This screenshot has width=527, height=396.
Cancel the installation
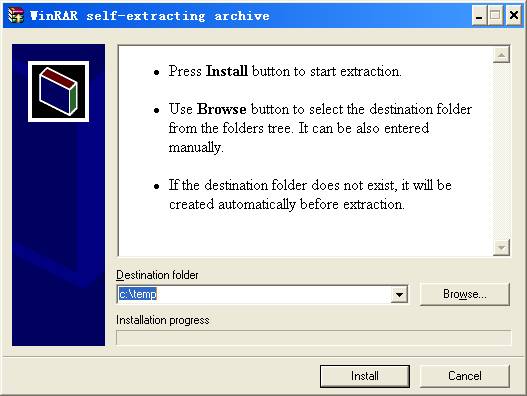tap(464, 376)
